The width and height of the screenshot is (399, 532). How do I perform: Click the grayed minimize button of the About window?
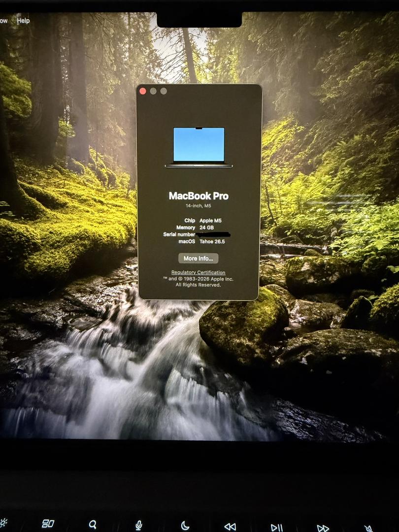coord(153,91)
